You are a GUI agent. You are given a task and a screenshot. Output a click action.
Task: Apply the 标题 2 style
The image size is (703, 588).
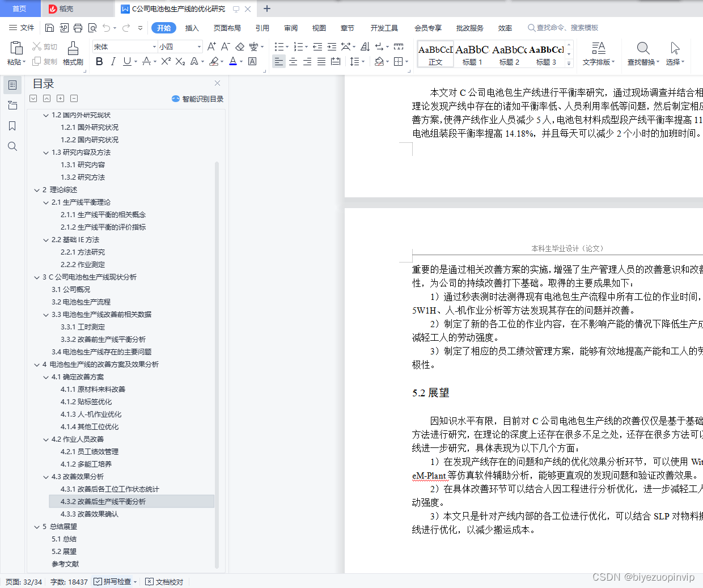(x=509, y=54)
